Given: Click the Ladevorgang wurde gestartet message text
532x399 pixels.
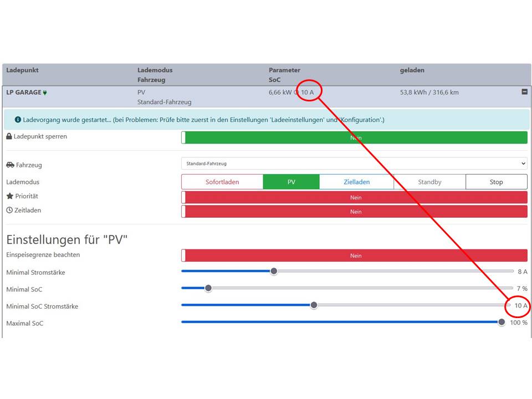Looking at the screenshot, I should [203, 120].
